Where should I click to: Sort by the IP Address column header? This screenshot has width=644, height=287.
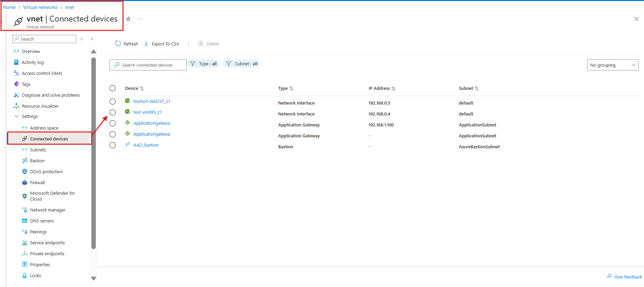click(x=382, y=88)
